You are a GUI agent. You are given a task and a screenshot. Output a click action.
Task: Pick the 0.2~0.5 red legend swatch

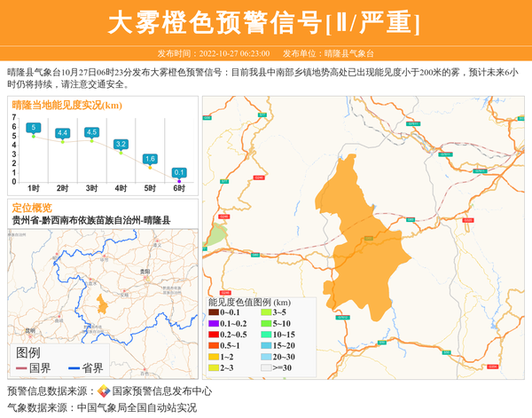point(214,335)
